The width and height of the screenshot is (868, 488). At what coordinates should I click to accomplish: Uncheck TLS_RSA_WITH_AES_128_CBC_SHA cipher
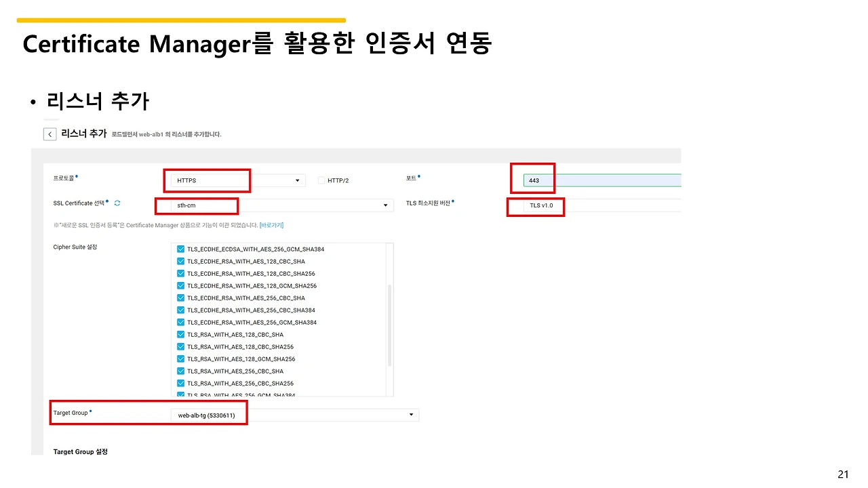180,335
